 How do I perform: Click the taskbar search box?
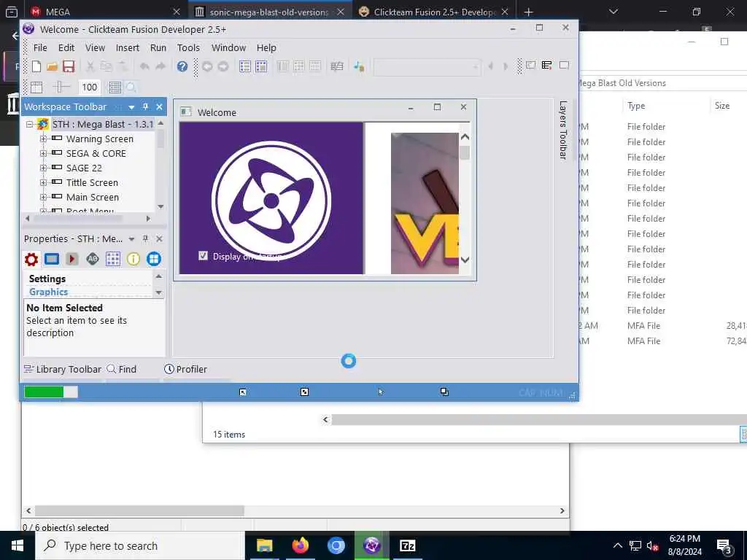(x=140, y=545)
